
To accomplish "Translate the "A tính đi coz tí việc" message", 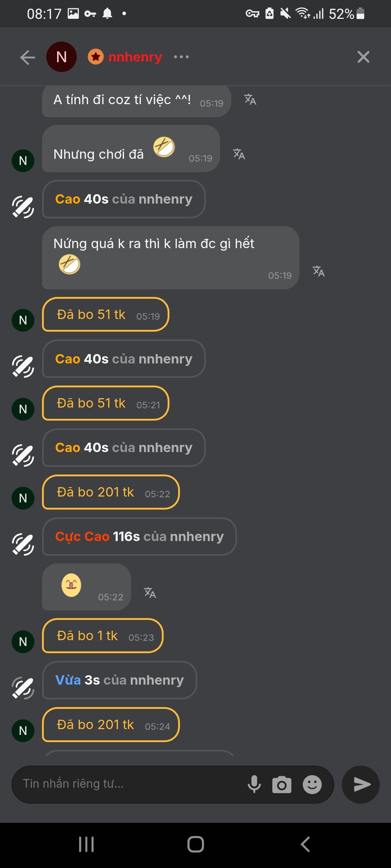I will click(250, 99).
